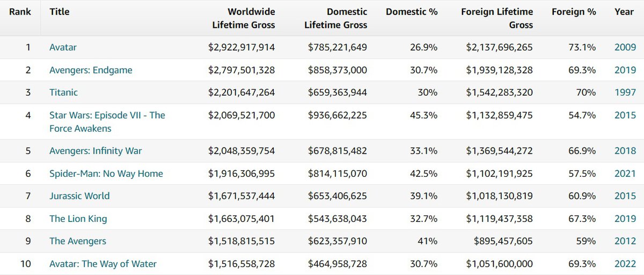The width and height of the screenshot is (644, 275).
Task: Open Avatar: The Way of Water link
Action: click(x=103, y=264)
